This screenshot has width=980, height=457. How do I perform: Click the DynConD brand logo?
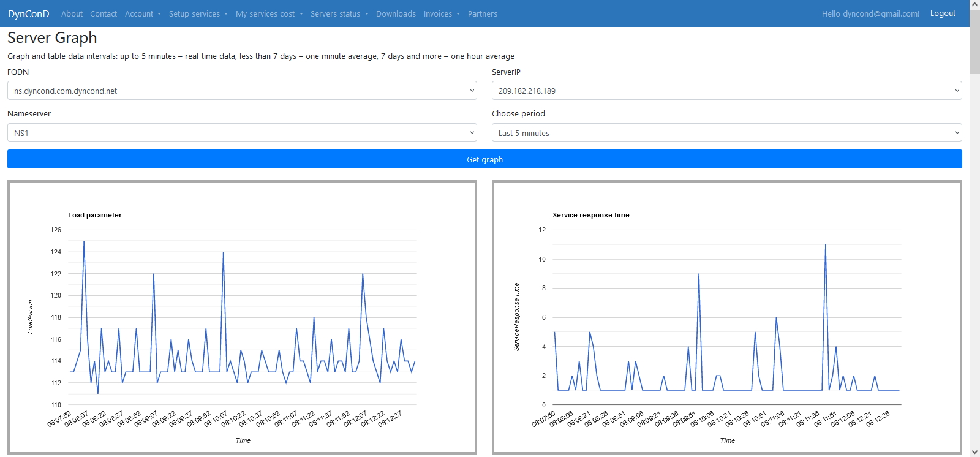coord(28,13)
